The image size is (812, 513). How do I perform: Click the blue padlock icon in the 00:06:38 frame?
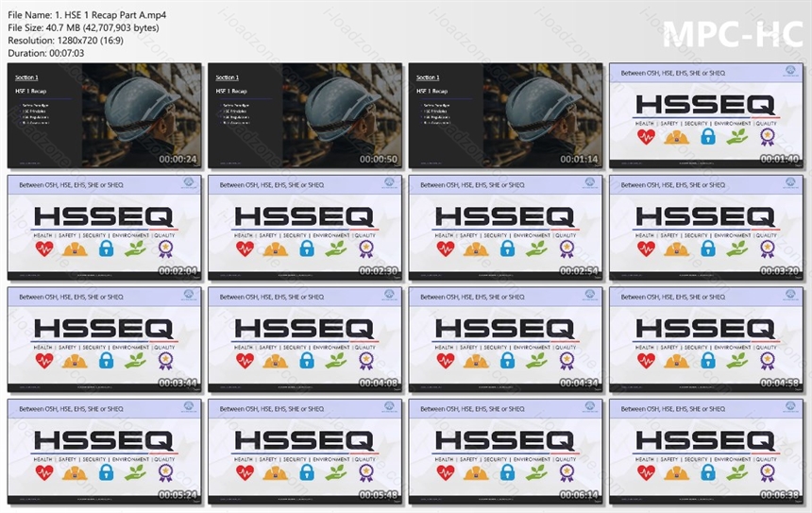(x=708, y=472)
